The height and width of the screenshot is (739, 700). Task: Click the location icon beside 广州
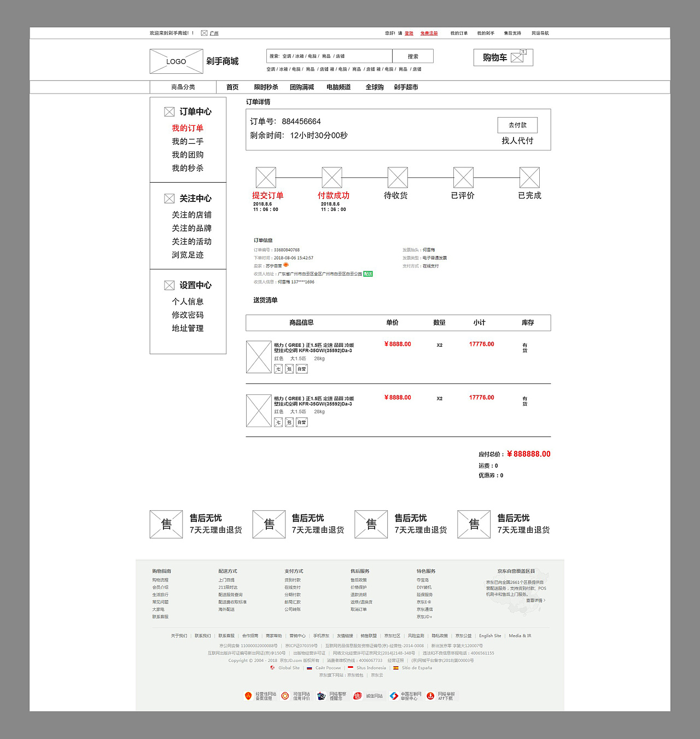(x=204, y=33)
